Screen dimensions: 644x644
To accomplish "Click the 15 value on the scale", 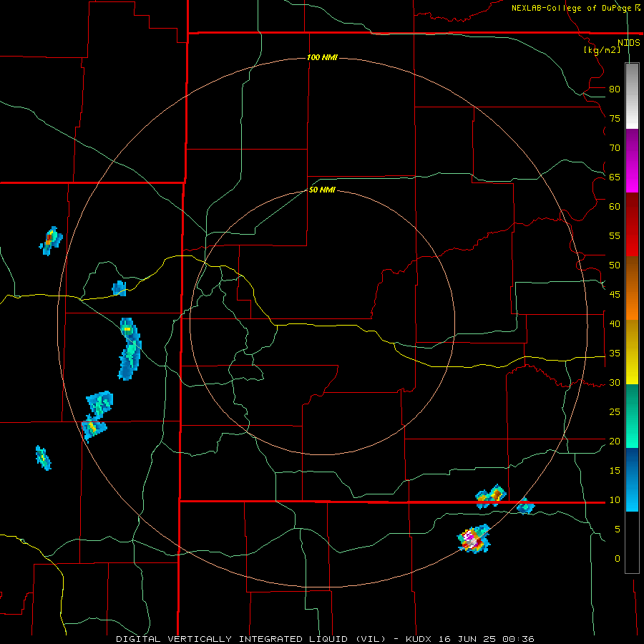I will (x=615, y=471).
